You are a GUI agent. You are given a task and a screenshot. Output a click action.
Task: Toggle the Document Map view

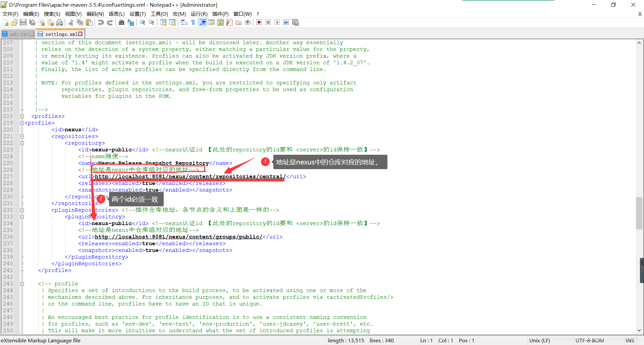(x=220, y=22)
